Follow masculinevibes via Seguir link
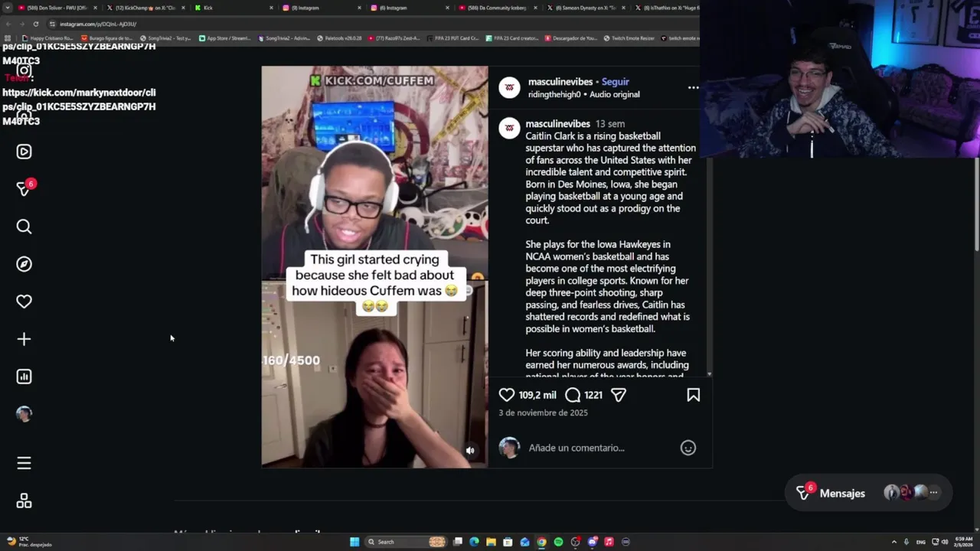980x551 pixels. tap(615, 82)
